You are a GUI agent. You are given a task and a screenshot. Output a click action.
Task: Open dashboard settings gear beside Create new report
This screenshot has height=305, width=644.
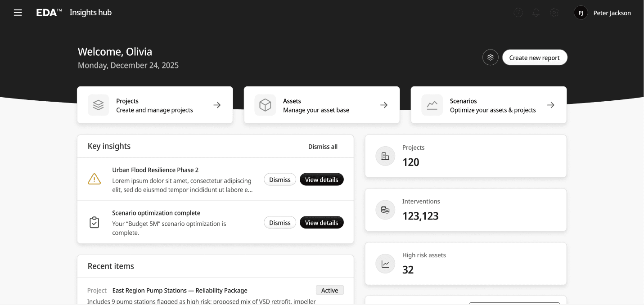pyautogui.click(x=491, y=58)
